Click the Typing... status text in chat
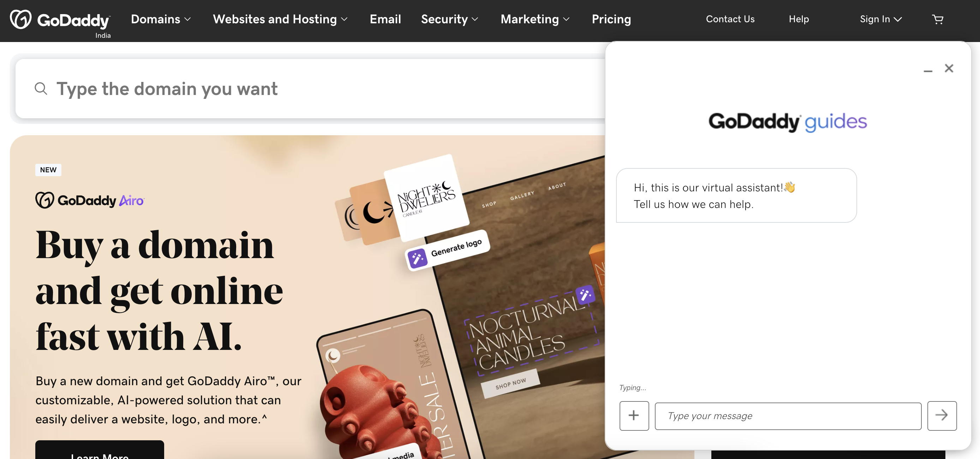 click(x=632, y=387)
